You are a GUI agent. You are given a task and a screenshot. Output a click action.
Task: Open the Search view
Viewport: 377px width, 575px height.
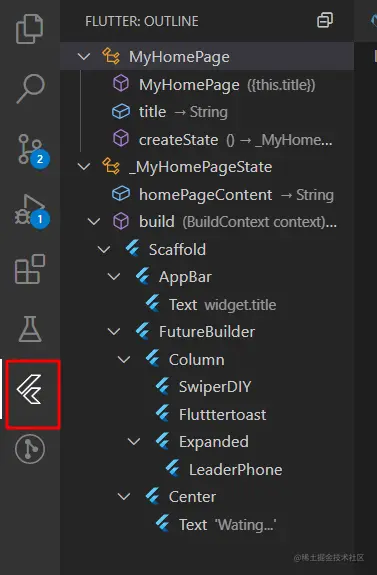30,88
